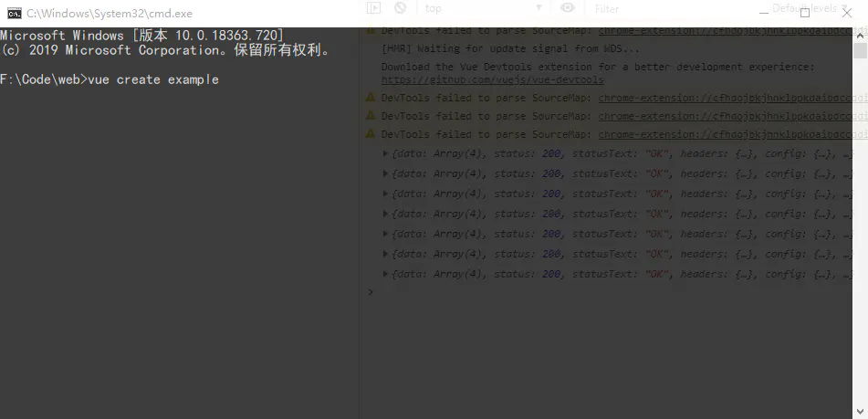This screenshot has width=868, height=419.
Task: Click the cmd.exe icon in the title bar
Action: [x=15, y=14]
